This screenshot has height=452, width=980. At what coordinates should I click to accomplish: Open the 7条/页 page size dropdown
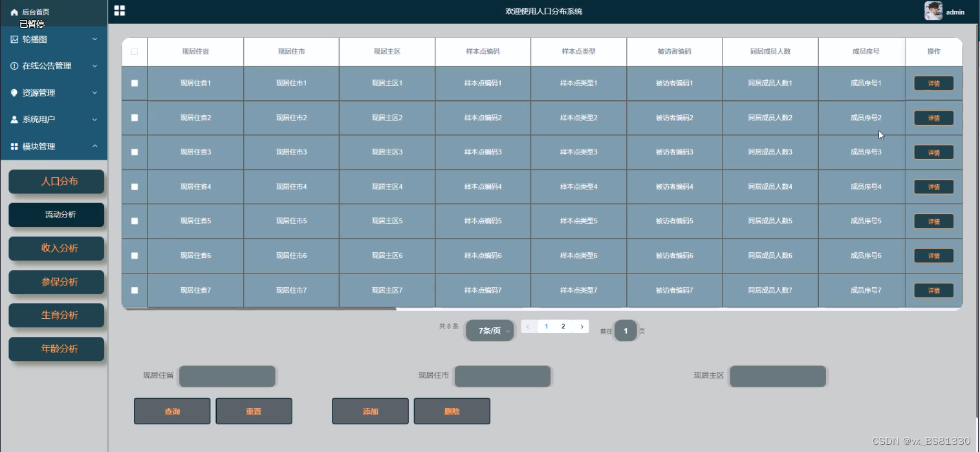[x=490, y=330]
